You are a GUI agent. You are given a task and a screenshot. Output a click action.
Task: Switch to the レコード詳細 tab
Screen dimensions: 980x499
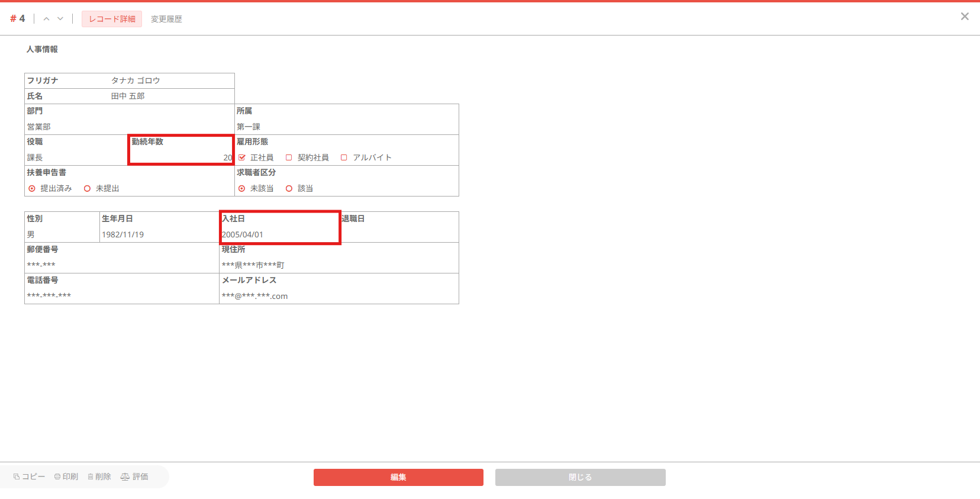click(112, 19)
